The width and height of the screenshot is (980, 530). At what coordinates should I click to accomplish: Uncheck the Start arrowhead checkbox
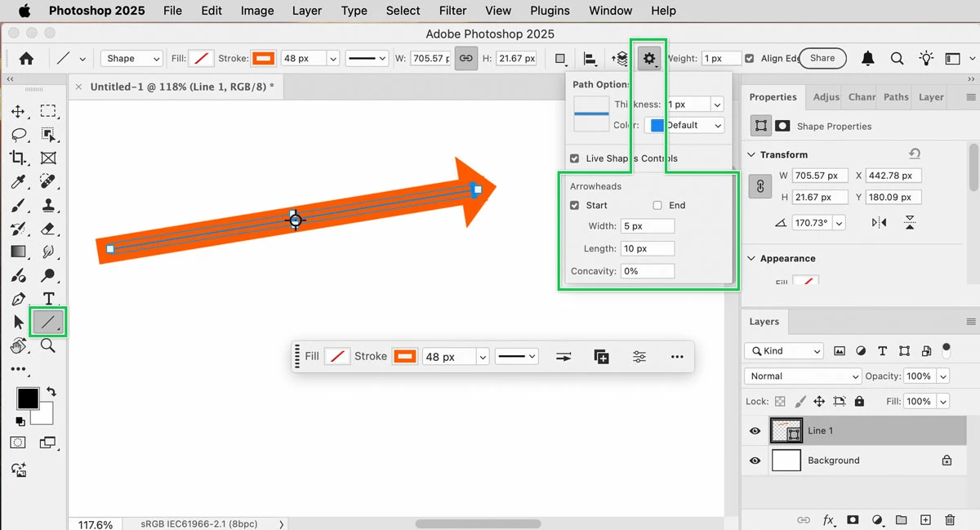[575, 205]
